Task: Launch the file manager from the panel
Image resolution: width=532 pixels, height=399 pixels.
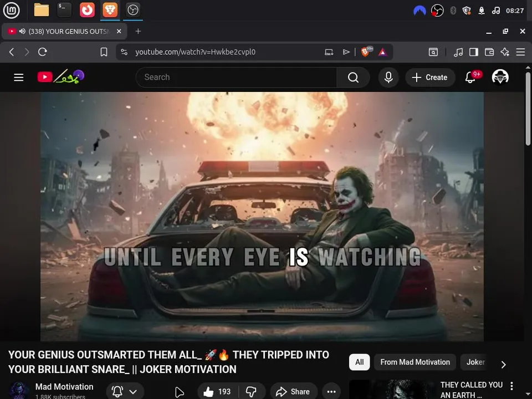Action: point(42,10)
